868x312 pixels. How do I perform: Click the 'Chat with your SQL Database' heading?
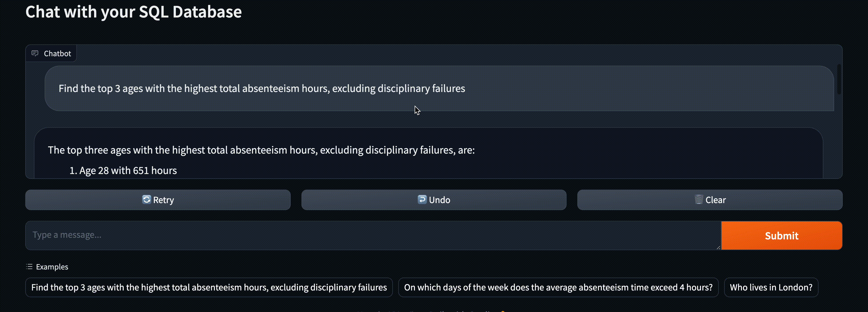click(133, 12)
